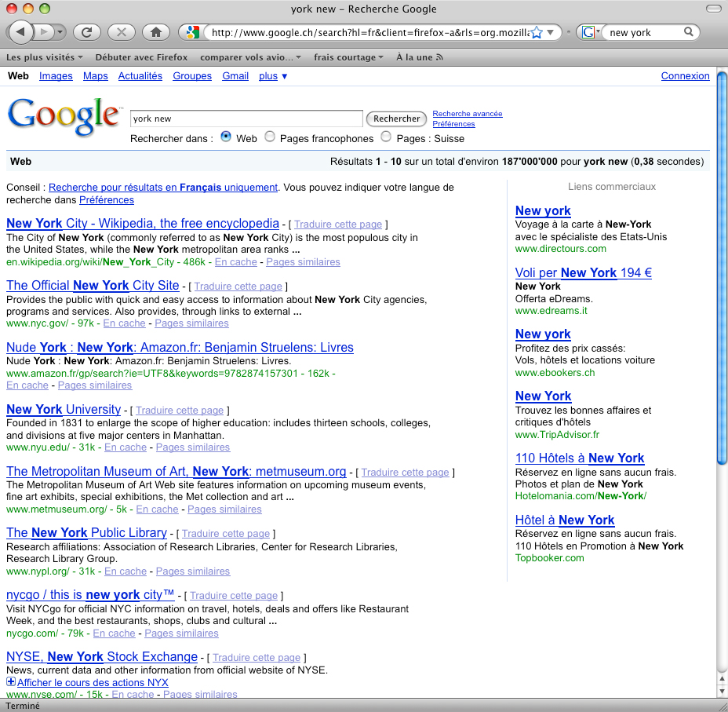Click Pages similaires for nycgo.com result
This screenshot has width=728, height=712.
click(181, 633)
